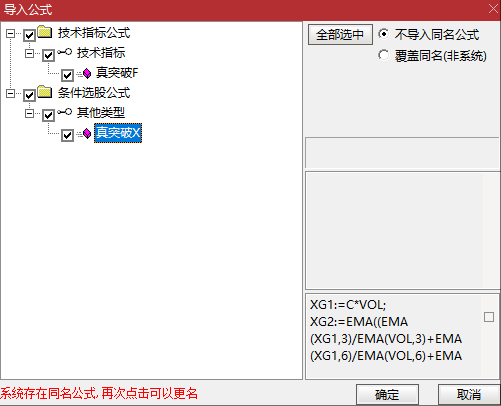Click the 条件选股公式 yellow folder icon
Image resolution: width=501 pixels, height=406 pixels.
click(45, 92)
